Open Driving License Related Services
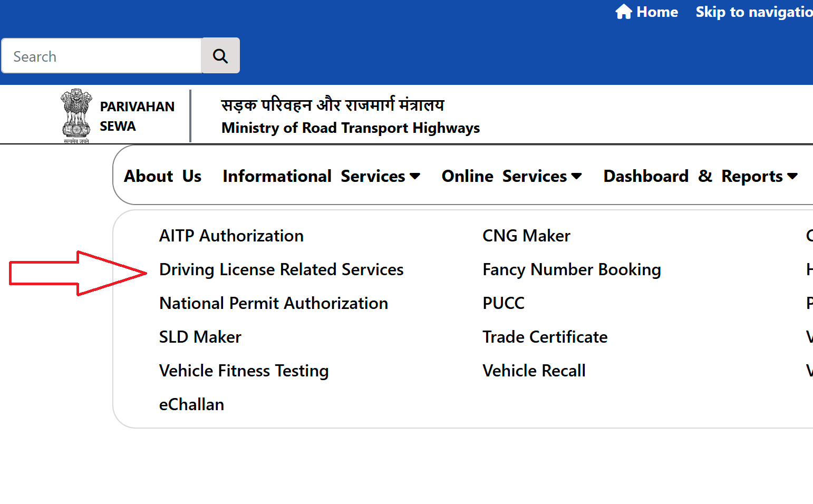 281,269
